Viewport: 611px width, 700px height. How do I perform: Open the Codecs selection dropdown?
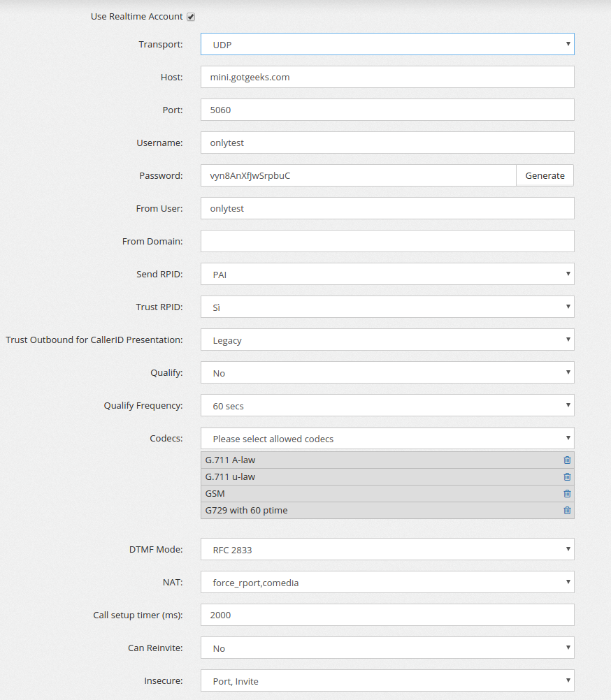[x=387, y=439]
